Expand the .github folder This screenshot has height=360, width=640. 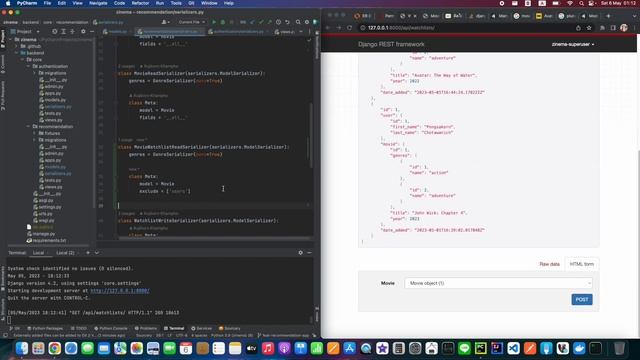point(16,46)
